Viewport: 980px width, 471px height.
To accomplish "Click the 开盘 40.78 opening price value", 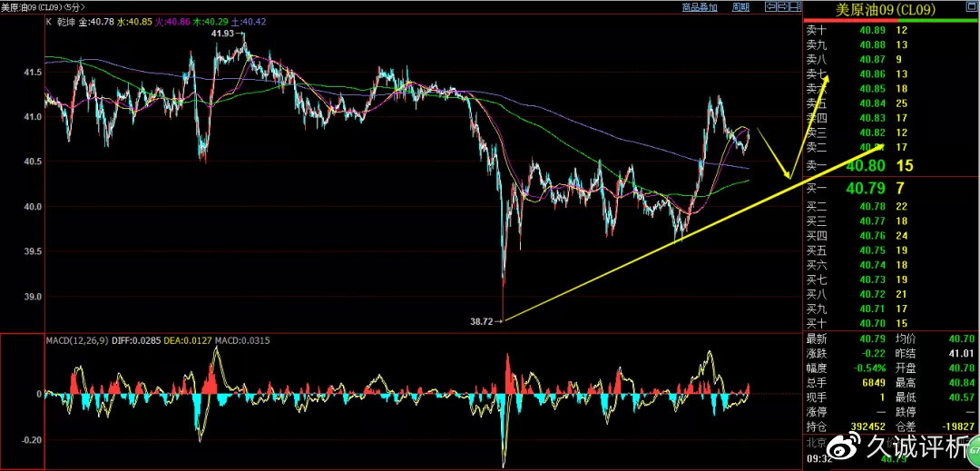I will tap(961, 368).
